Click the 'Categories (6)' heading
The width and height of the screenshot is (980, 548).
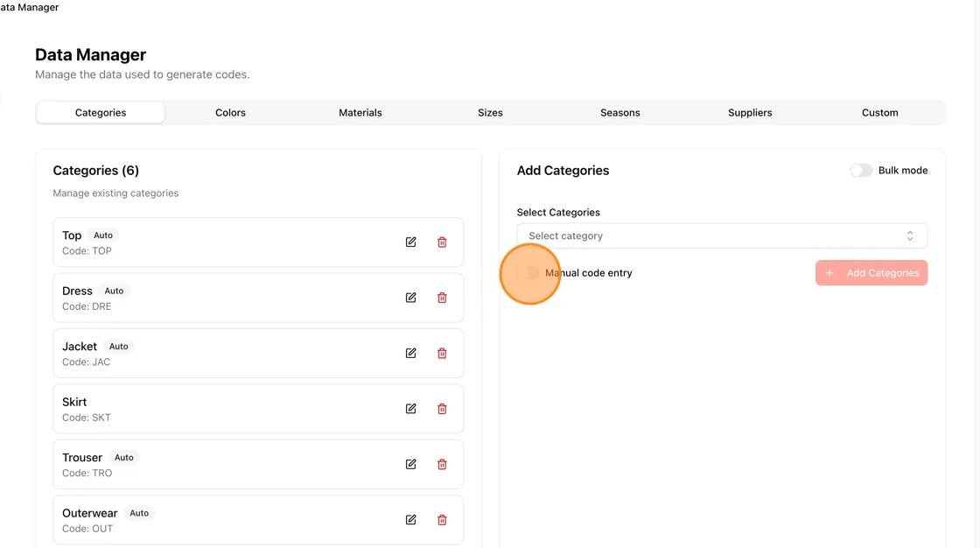tap(95, 171)
